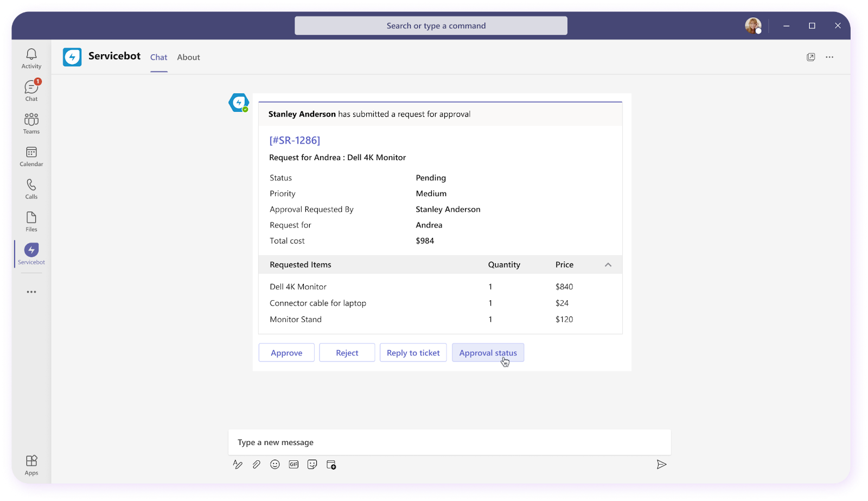Screen dimensions: 868x501
Task: Click the Servicebot avatar beside message
Action: pyautogui.click(x=239, y=103)
